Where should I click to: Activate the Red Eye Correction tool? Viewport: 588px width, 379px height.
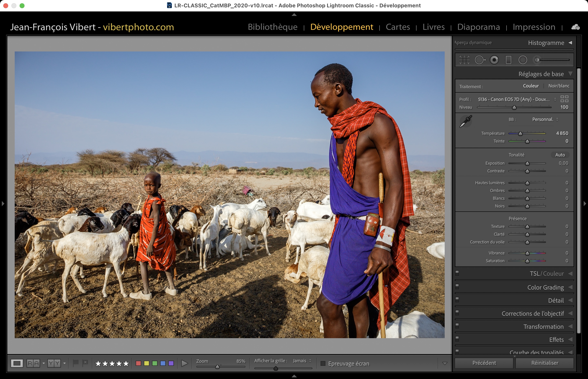(494, 60)
